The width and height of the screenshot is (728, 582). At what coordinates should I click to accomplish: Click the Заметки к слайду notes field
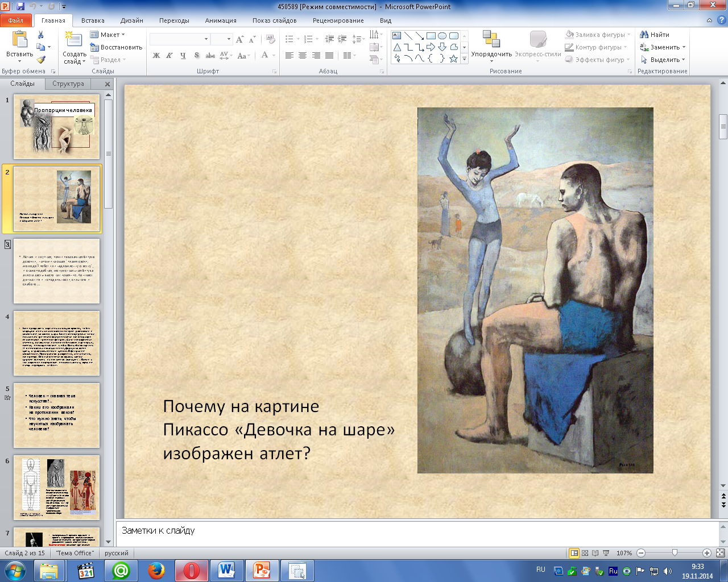point(418,533)
